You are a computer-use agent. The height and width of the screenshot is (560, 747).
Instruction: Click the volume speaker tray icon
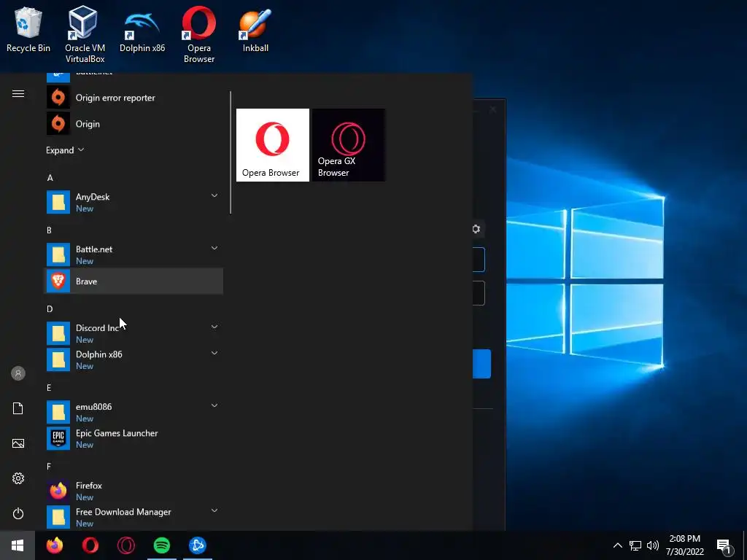[x=653, y=545]
